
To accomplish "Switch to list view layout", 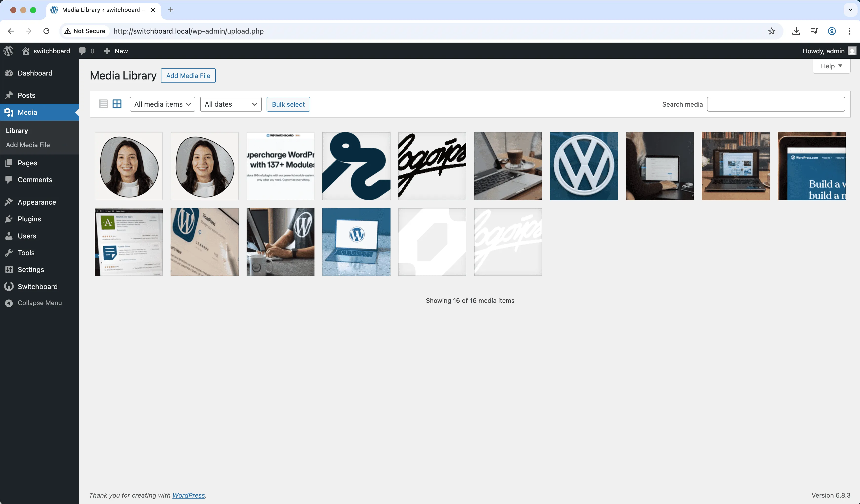I will coord(103,104).
